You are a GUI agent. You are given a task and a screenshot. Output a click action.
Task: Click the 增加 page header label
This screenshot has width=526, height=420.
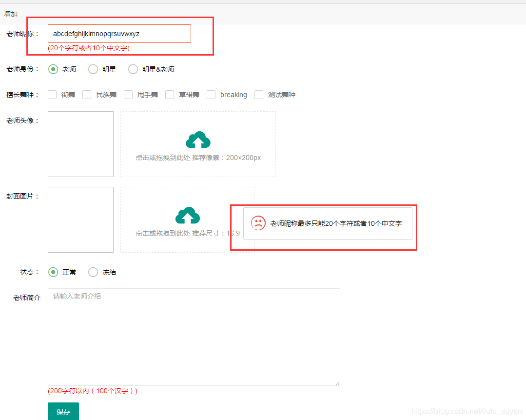point(11,14)
